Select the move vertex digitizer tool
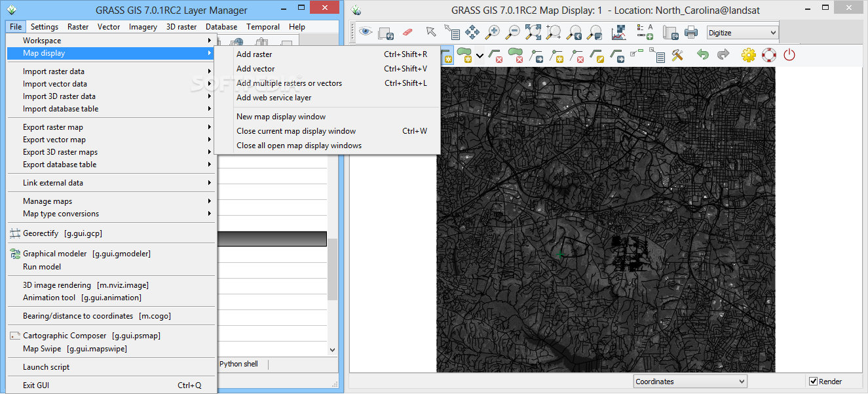Image resolution: width=868 pixels, height=394 pixels. tap(537, 55)
